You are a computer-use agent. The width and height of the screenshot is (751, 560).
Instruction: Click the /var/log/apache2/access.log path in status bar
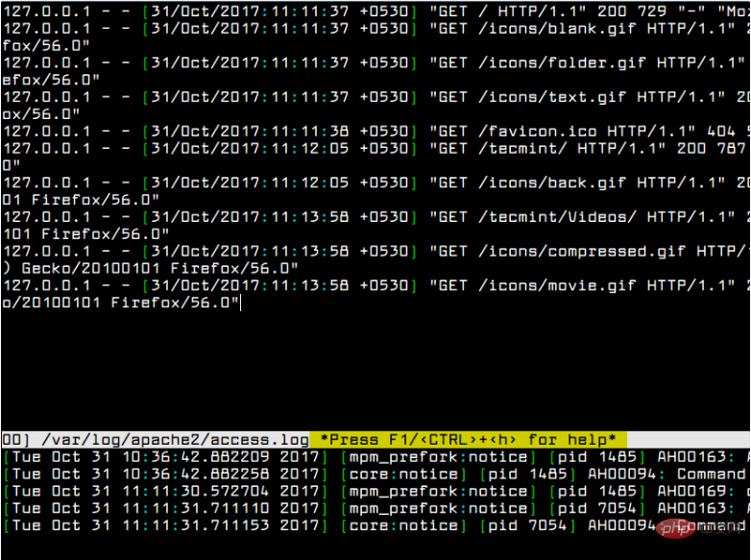(176, 439)
